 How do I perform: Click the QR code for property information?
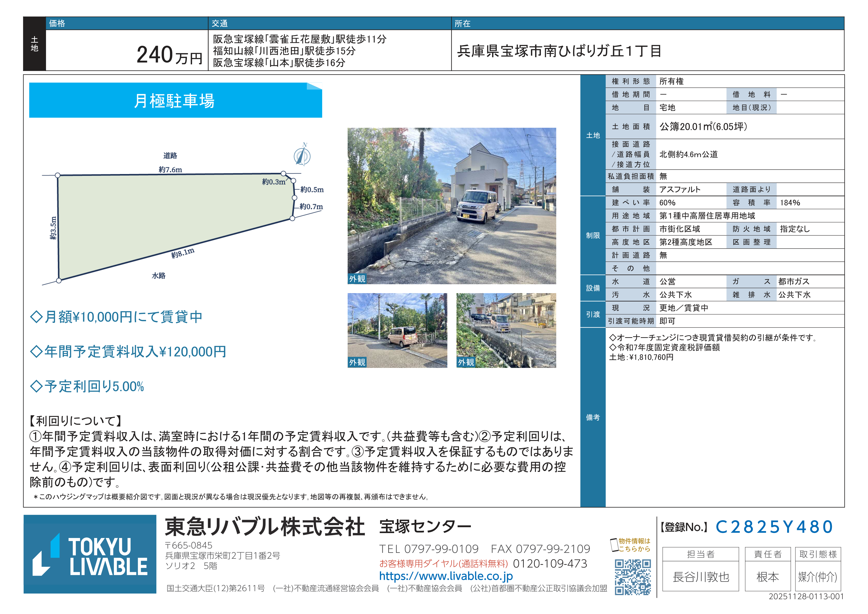tap(632, 577)
